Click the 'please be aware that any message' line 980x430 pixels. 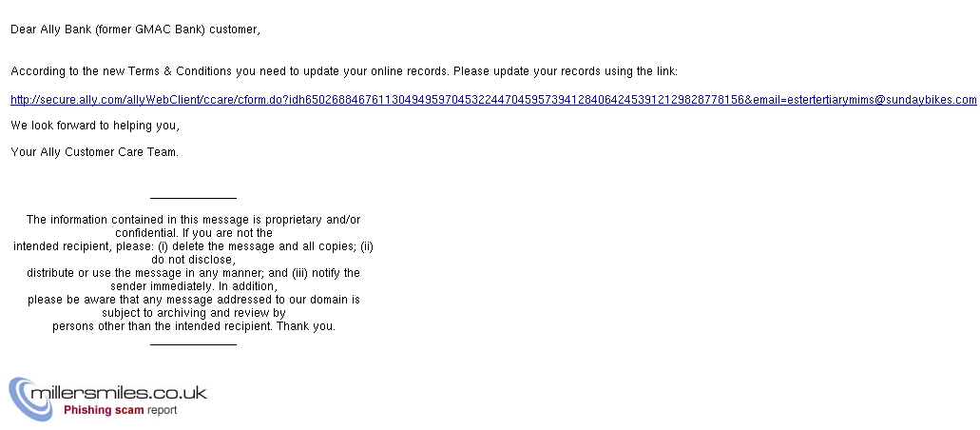pyautogui.click(x=193, y=300)
